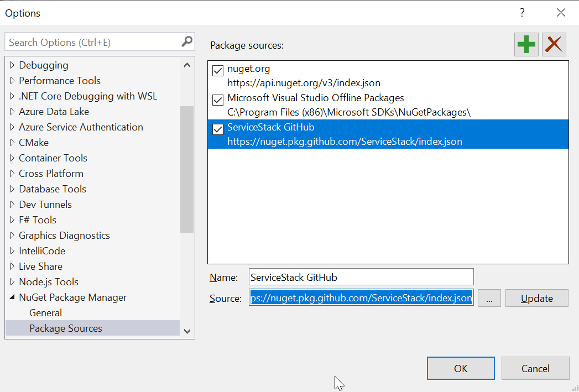Open help with the question mark
The height and width of the screenshot is (392, 579).
pos(522,13)
